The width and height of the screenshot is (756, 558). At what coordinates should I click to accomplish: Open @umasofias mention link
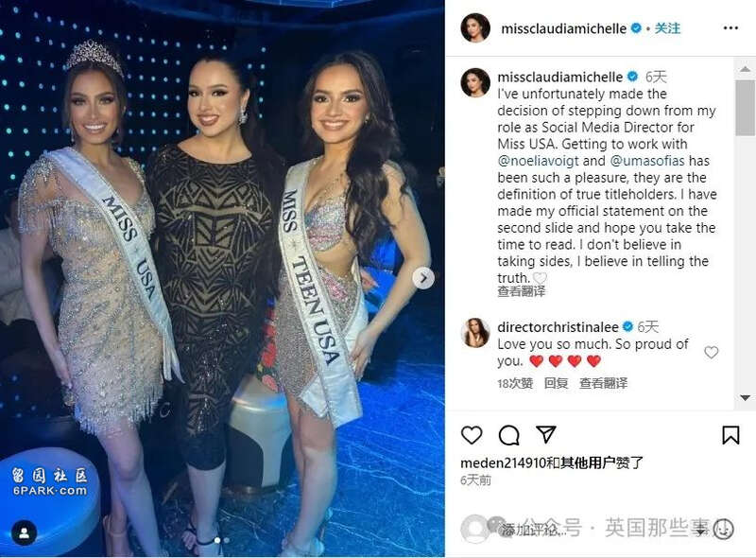coord(647,161)
